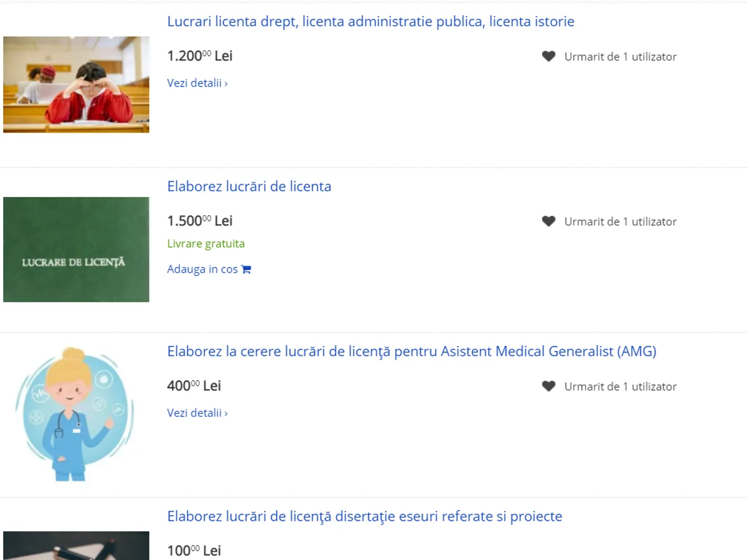Open the partially visible dark pen thumbnail

(76, 546)
